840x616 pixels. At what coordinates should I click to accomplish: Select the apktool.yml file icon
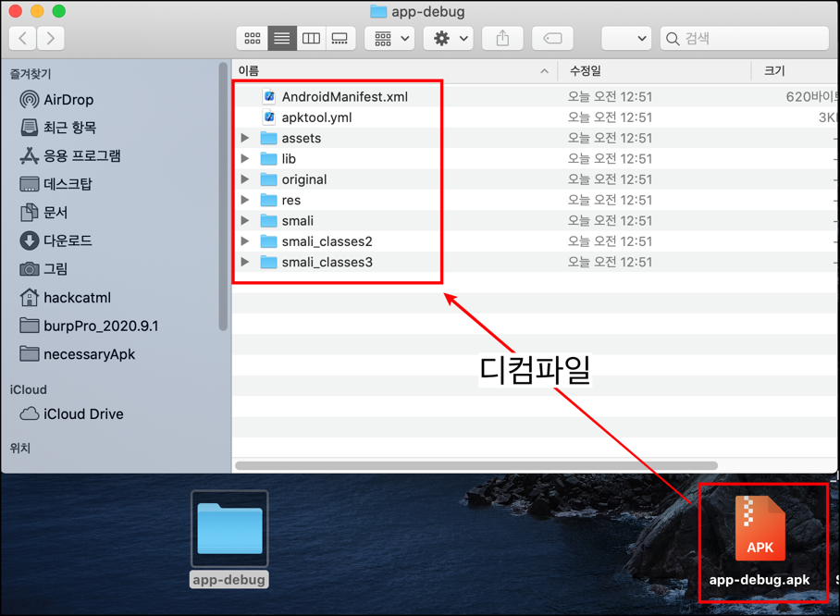(269, 117)
